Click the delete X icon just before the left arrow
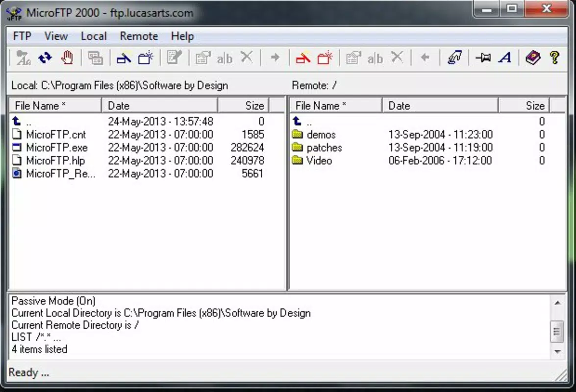Viewport: 576px width, 392px height. coord(397,57)
